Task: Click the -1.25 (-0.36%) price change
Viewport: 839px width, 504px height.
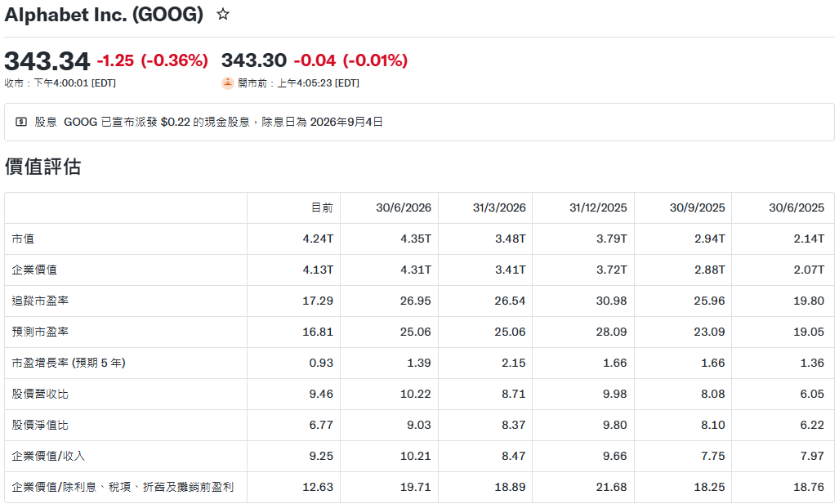Action: tap(153, 60)
